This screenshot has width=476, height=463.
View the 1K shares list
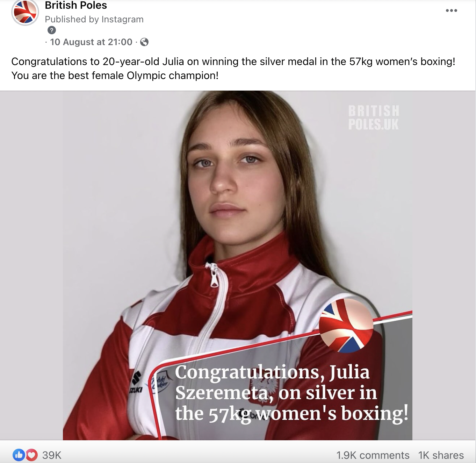click(441, 455)
